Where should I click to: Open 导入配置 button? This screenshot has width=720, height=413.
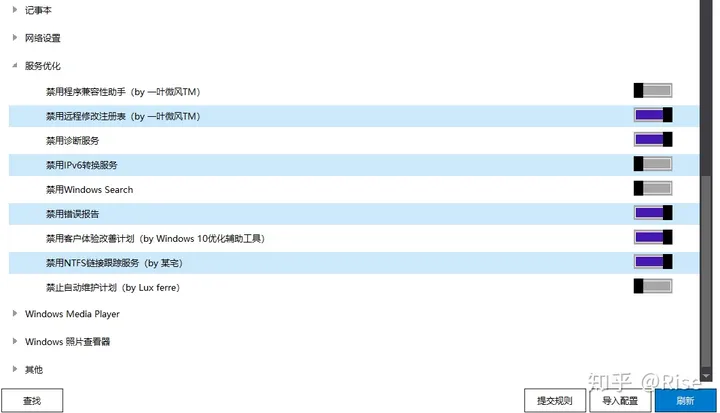620,401
